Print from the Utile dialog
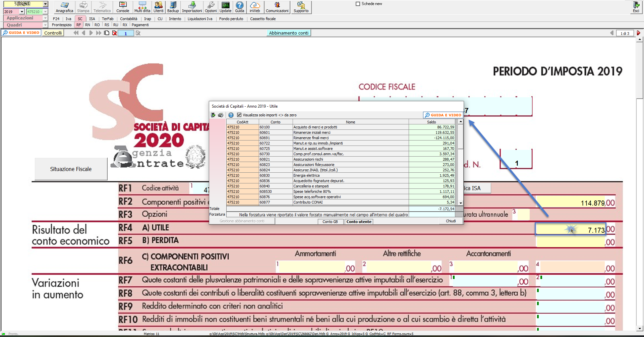The image size is (644, 337). click(x=221, y=115)
